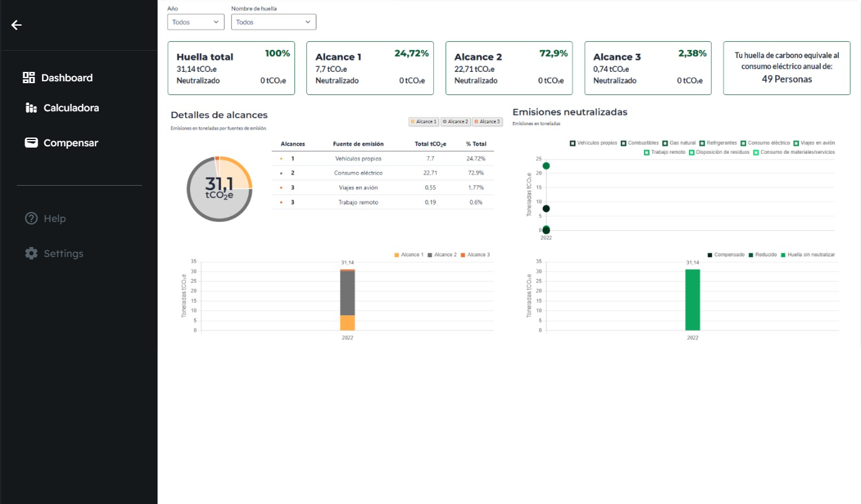The image size is (861, 504).
Task: Click the Detalles de alcances heading
Action: pyautogui.click(x=219, y=115)
